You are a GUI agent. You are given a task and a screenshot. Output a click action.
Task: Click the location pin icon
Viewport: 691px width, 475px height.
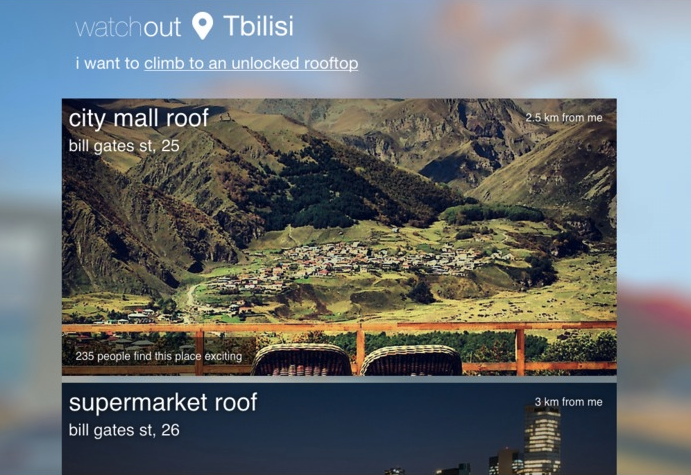tap(203, 26)
